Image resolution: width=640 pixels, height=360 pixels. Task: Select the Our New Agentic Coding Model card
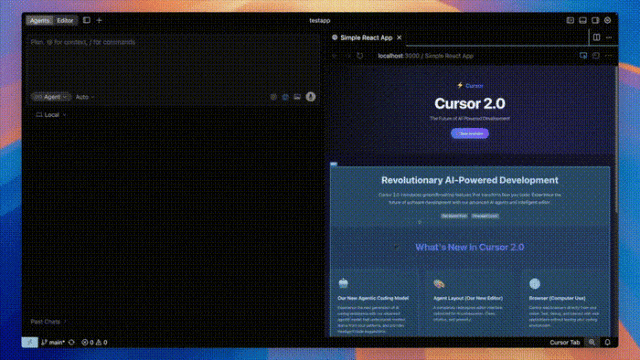tap(374, 303)
